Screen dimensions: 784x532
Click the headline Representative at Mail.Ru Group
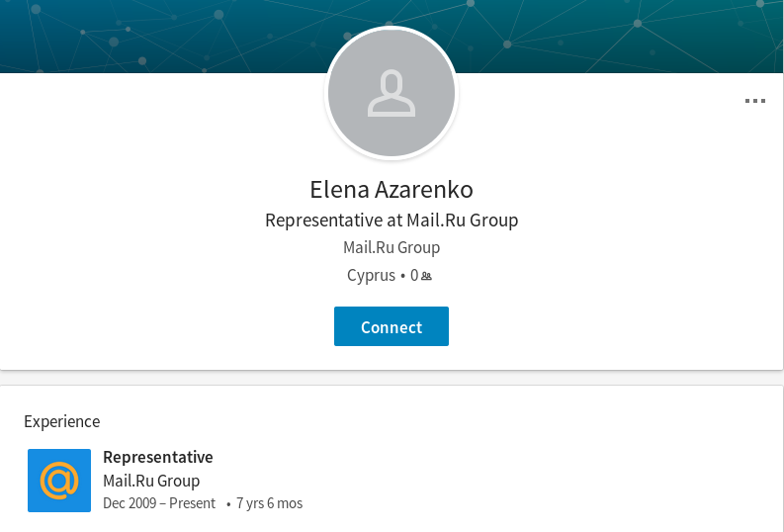pos(392,220)
